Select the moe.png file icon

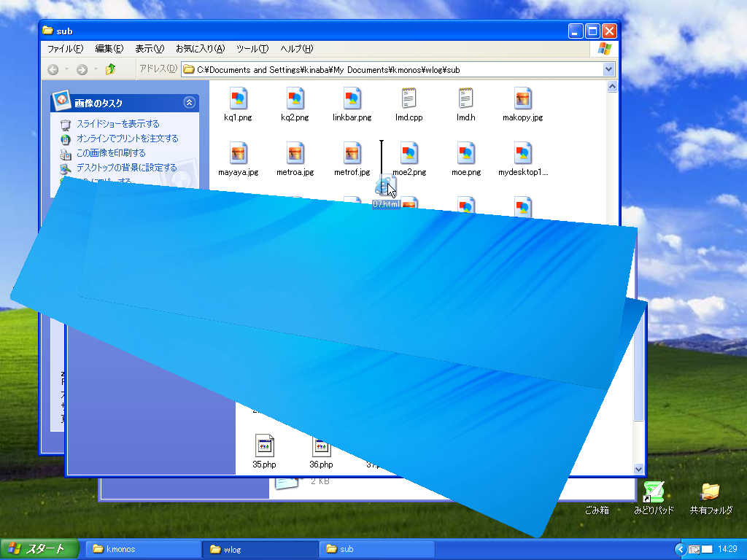(465, 153)
